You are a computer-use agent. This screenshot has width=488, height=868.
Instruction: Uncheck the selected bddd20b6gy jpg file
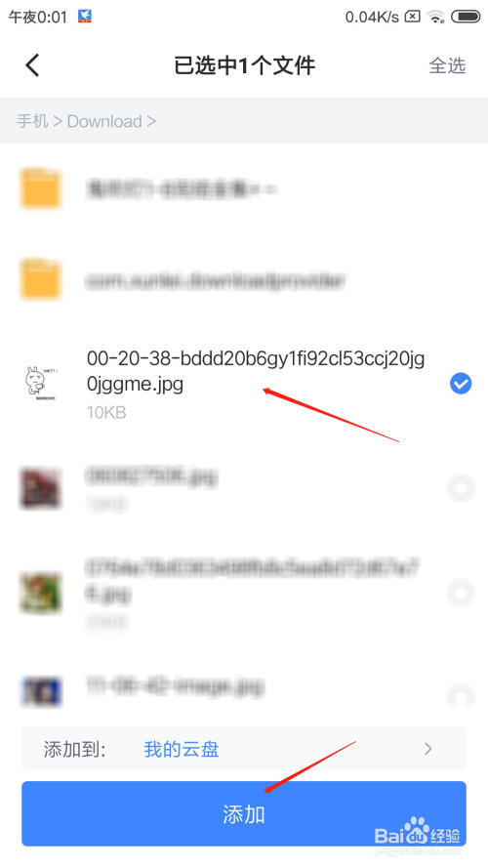(461, 383)
